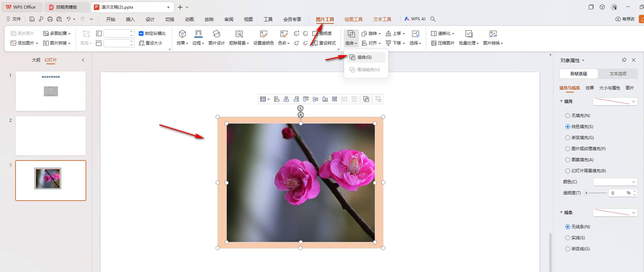Click the Print Preview icon
Screen dimensions: 644x272
tap(59, 19)
